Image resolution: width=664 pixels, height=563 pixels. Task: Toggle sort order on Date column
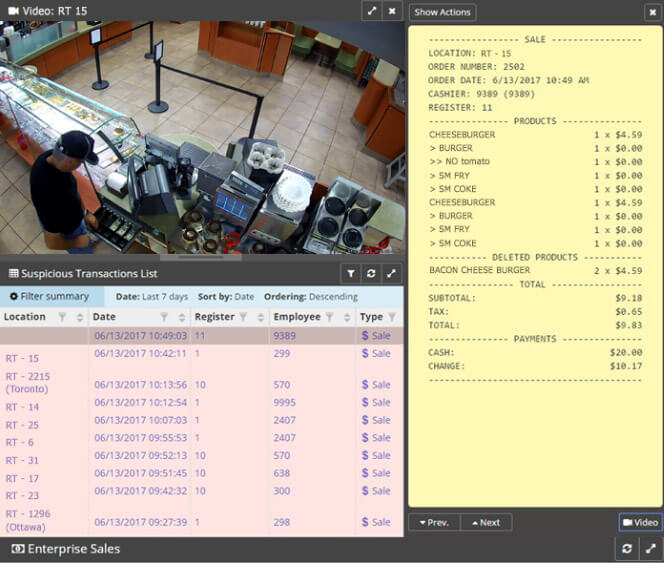coord(182,317)
